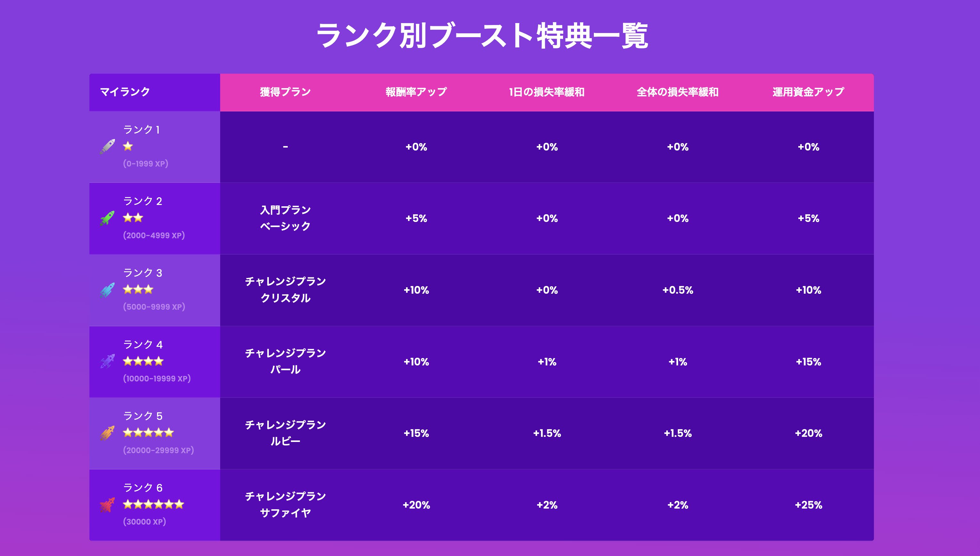Click the +25% capital boost value for Rank 6

(809, 505)
